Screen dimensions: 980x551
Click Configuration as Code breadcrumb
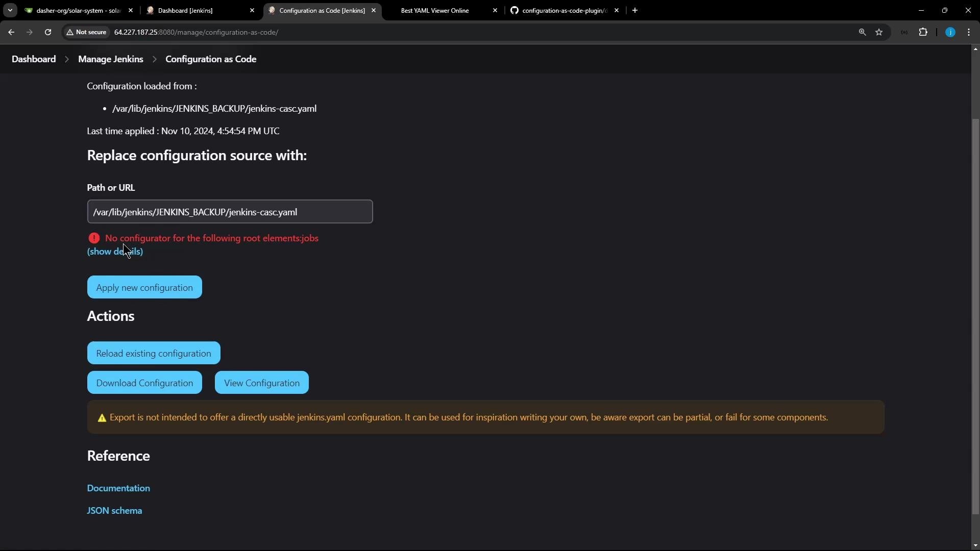[211, 59]
